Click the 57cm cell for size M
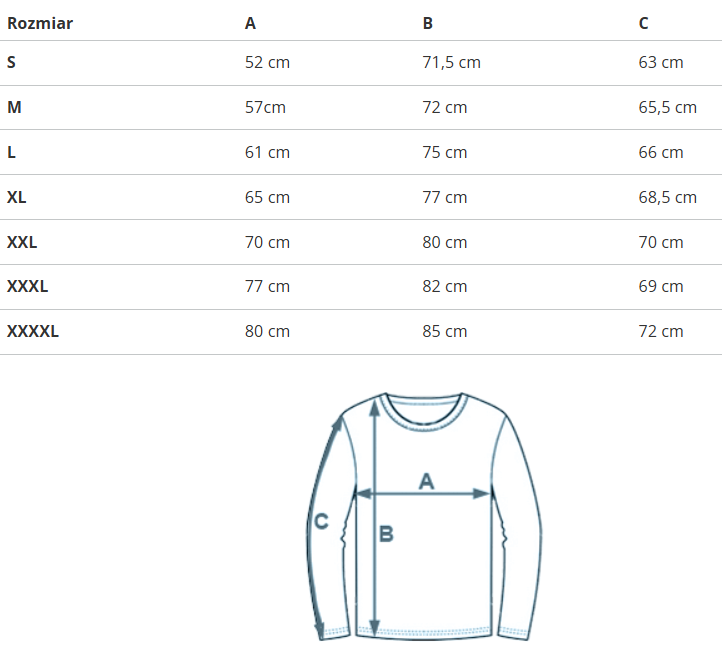Image resolution: width=722 pixels, height=648 pixels. pyautogui.click(x=265, y=107)
